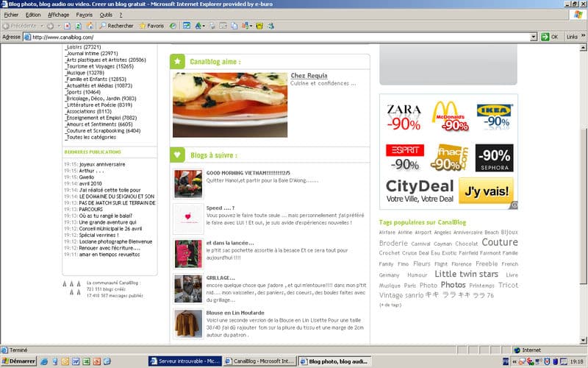Print the page with the printer icon
The width and height of the screenshot is (588, 368).
pyautogui.click(x=212, y=26)
